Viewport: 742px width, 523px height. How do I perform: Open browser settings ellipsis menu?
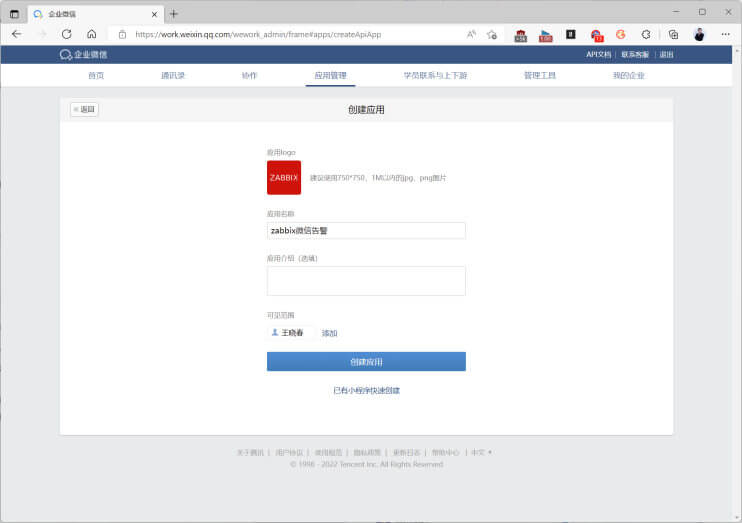725,34
